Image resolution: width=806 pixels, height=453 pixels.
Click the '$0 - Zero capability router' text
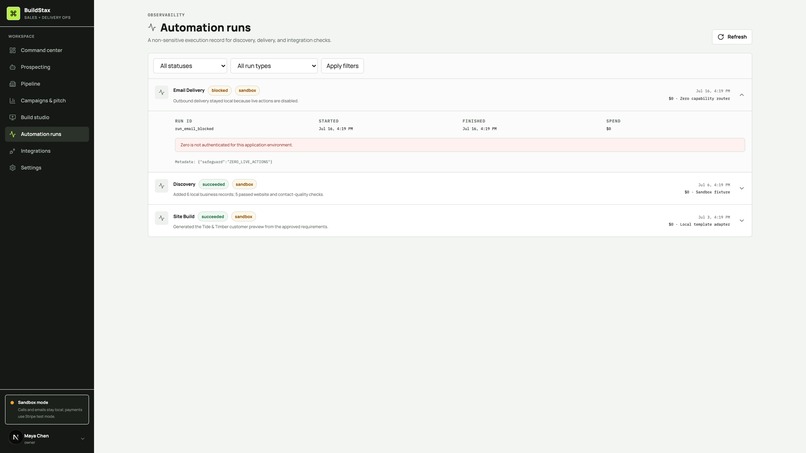[x=699, y=99]
